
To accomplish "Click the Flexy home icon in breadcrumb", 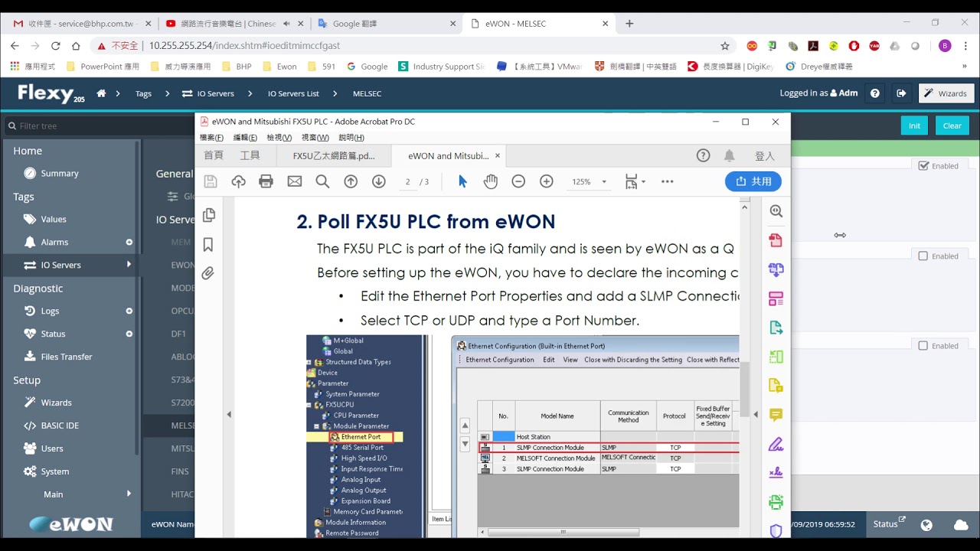I will [x=101, y=93].
